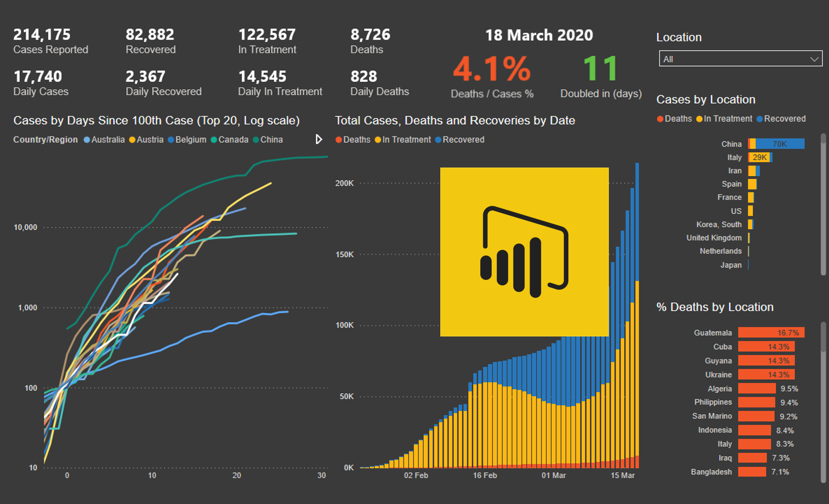Open the Location "All" dropdown
The width and height of the screenshot is (829, 504).
(740, 59)
